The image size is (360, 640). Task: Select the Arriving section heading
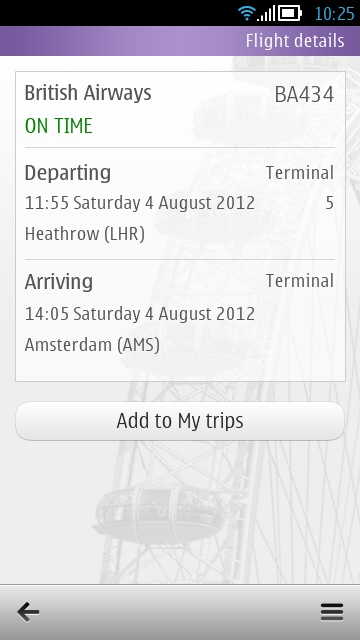tap(59, 282)
